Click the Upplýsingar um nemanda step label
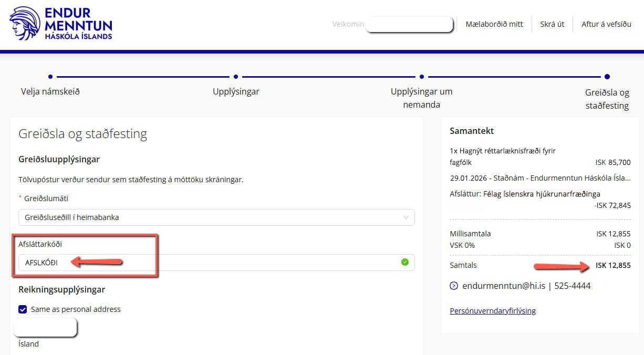 pos(421,98)
